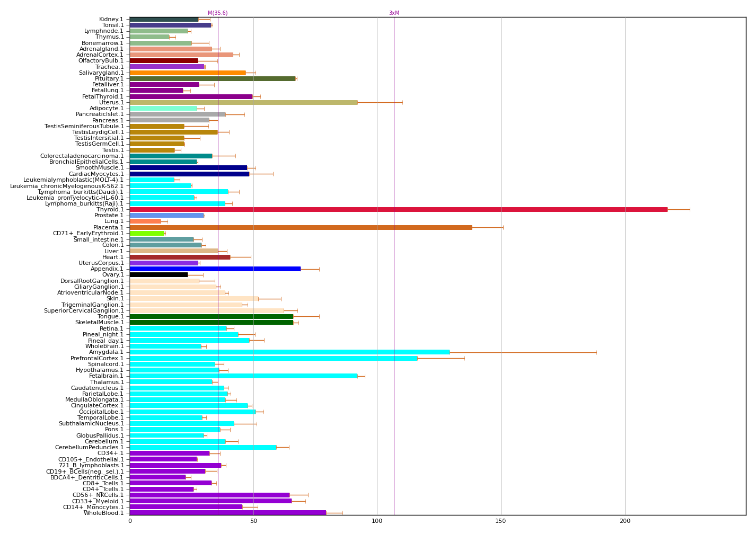756x534 pixels.
Task: Select the dark green Pituitary.1 bar
Action: pos(212,79)
